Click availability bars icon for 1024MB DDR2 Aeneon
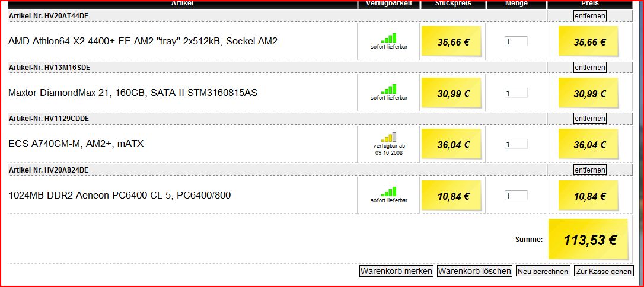Image resolution: width=644 pixels, height=287 pixels. tap(388, 192)
